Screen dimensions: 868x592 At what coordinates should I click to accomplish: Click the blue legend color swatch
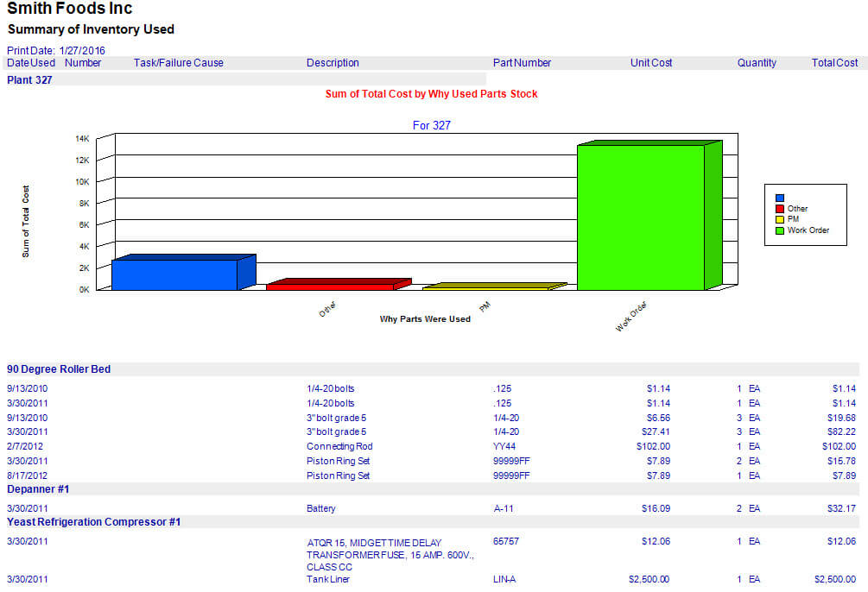click(x=779, y=198)
